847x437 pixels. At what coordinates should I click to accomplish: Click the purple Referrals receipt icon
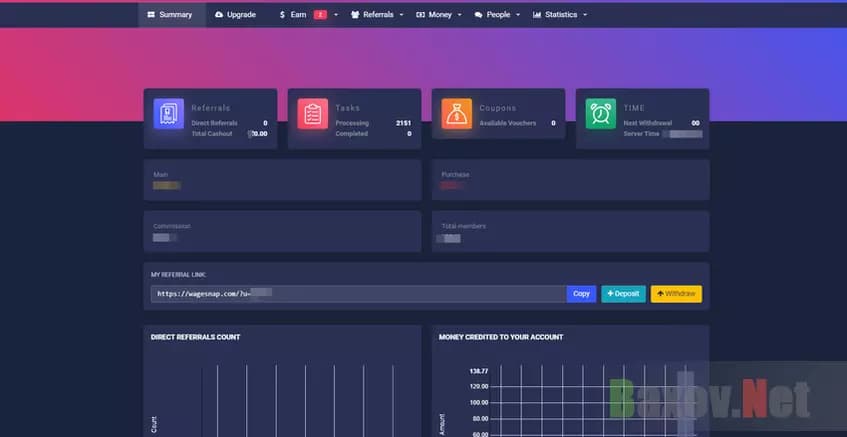169,114
